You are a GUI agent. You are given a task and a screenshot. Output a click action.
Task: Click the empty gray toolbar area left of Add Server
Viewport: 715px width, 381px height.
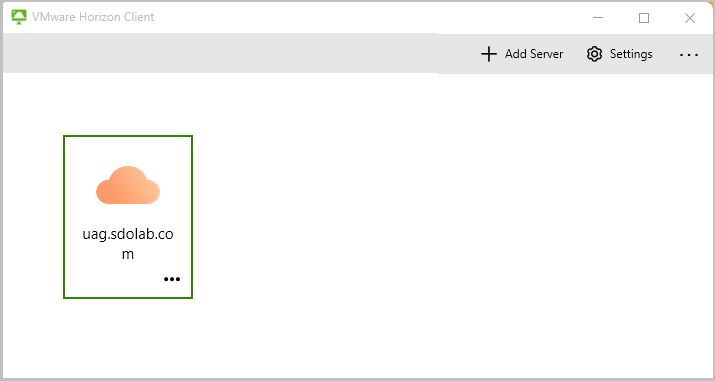click(x=228, y=53)
